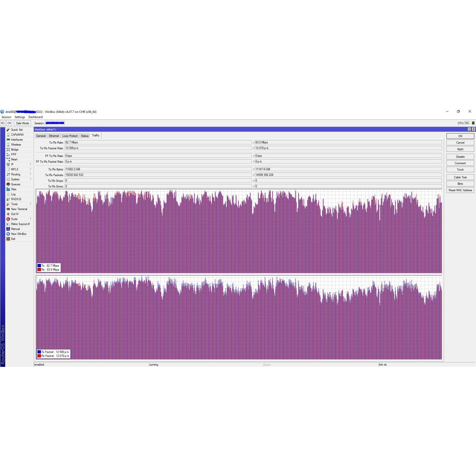Screen dimensions: 476x476
Task: Click the Reset MAC Address button
Action: (460, 190)
